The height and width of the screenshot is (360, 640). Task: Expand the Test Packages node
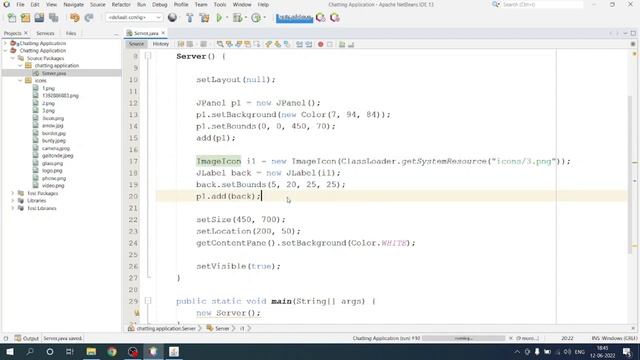pyautogui.click(x=13, y=193)
